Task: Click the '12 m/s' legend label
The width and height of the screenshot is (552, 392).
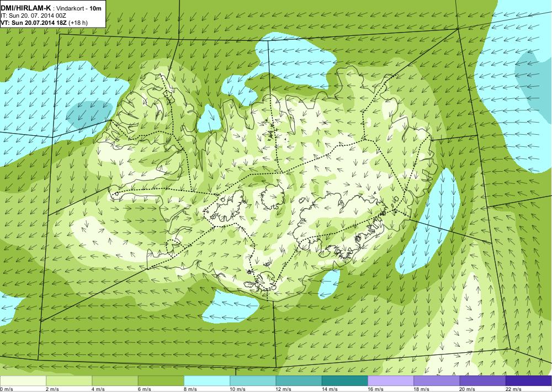Action: click(x=283, y=389)
